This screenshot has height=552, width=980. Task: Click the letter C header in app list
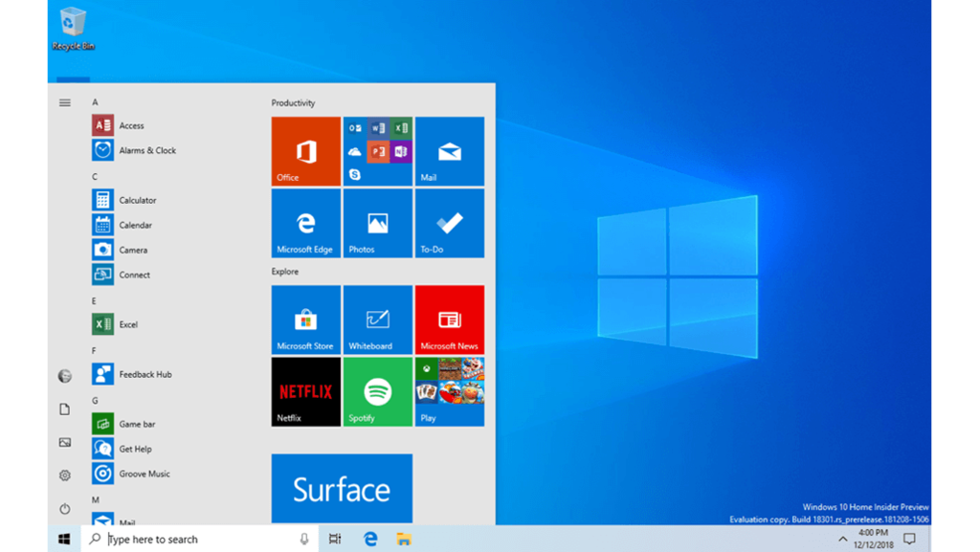95,177
